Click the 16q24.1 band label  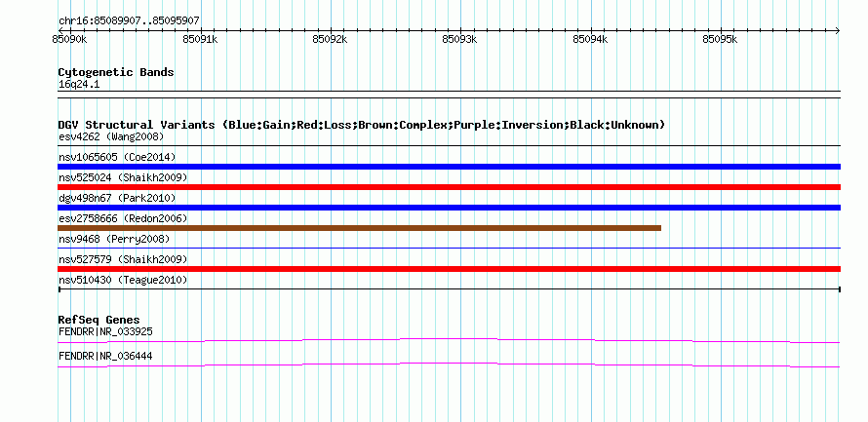tap(79, 85)
